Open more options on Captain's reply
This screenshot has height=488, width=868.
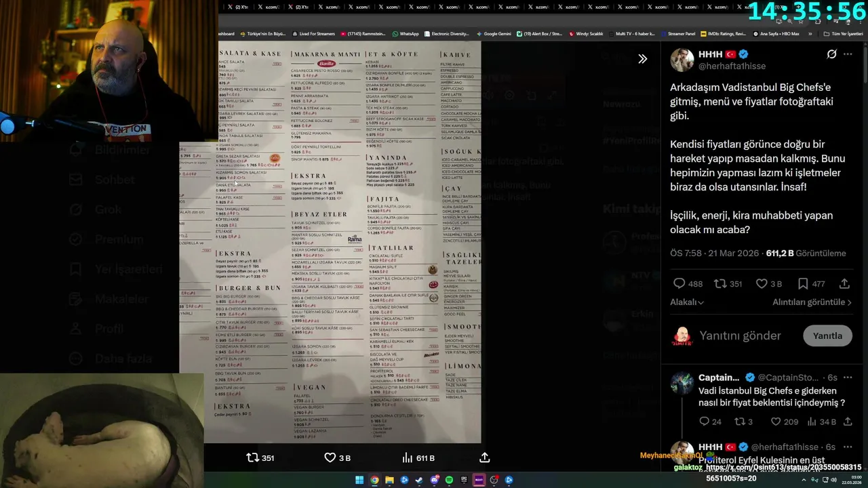pyautogui.click(x=848, y=378)
